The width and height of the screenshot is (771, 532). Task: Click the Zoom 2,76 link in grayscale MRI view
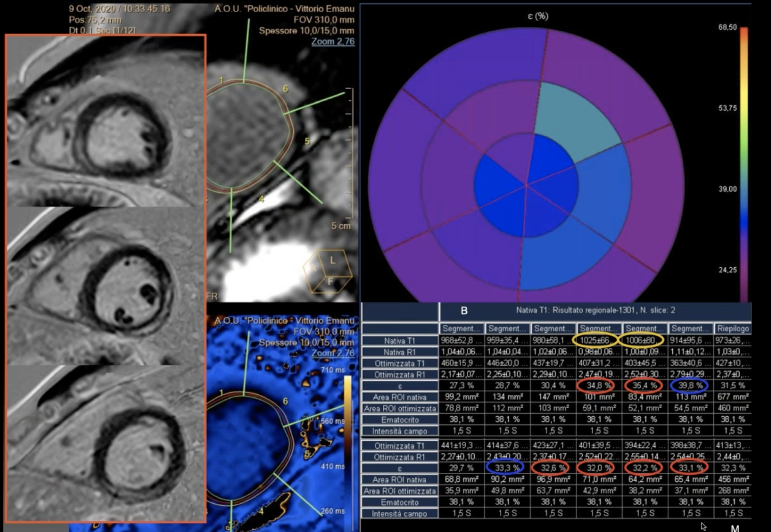click(333, 41)
